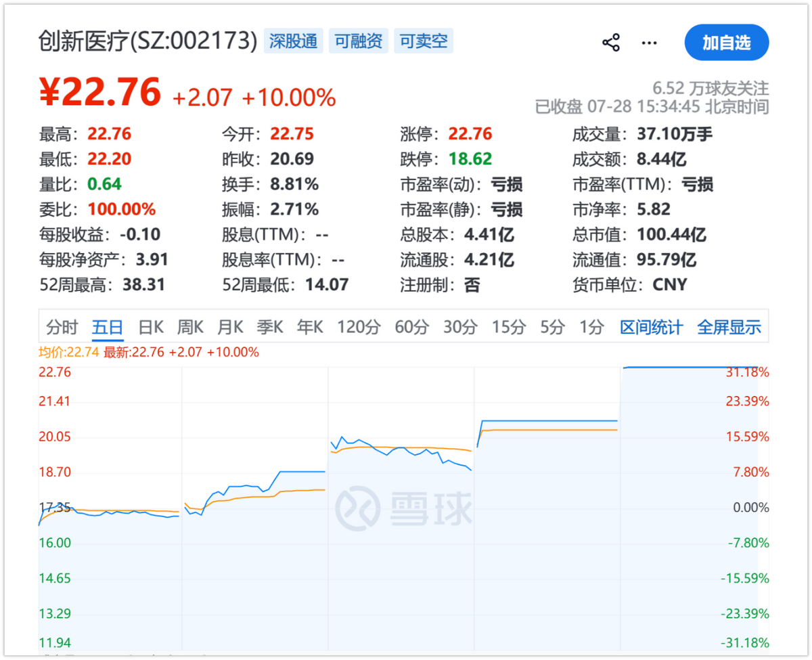Viewport: 812px width, 660px height.
Task: Select the 1分 chart interval
Action: point(591,328)
